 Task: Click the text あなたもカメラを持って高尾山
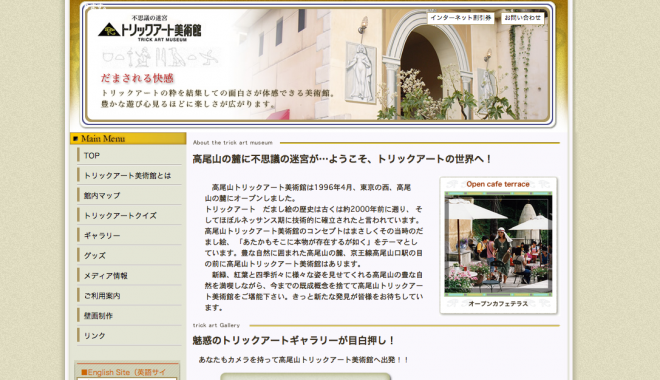click(x=304, y=360)
